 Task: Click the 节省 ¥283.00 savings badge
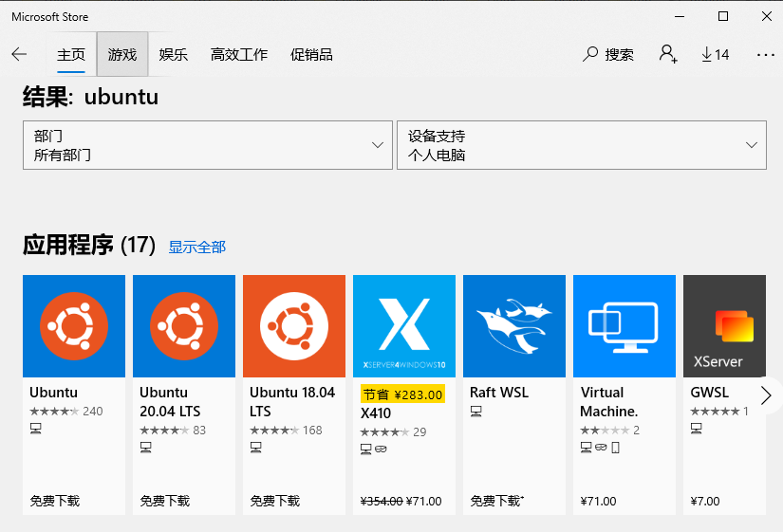(402, 394)
